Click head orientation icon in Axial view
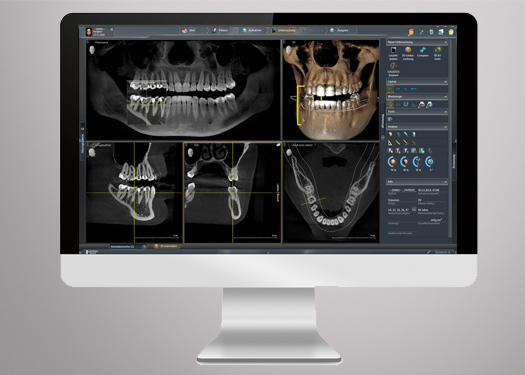Screen dimensions: 525x375 tap(289, 152)
